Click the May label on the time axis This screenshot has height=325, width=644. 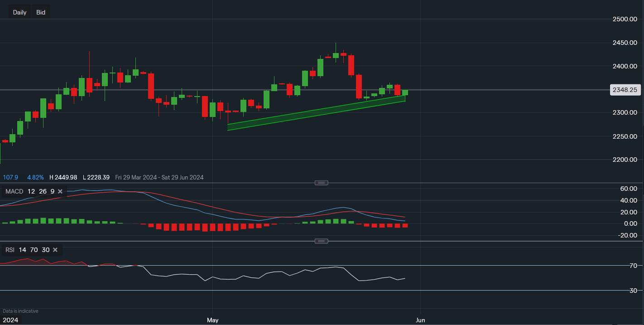212,320
